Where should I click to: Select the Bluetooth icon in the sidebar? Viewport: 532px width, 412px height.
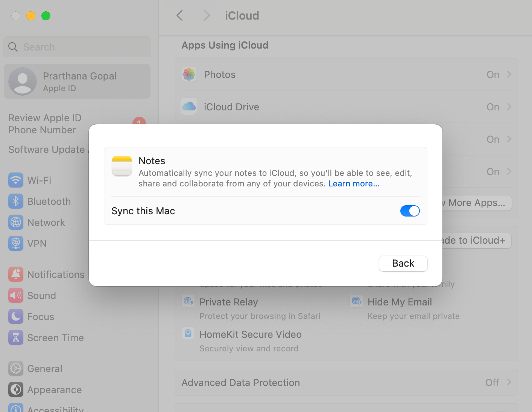click(x=15, y=201)
